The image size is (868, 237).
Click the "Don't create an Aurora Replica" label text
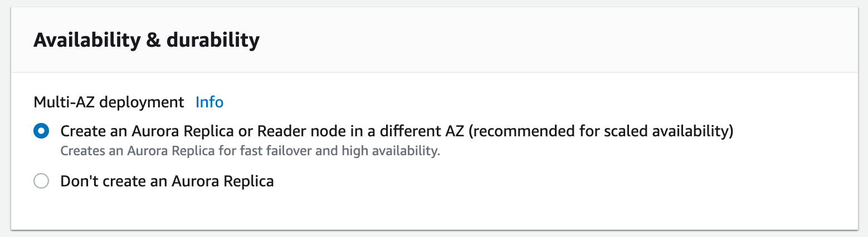pyautogui.click(x=167, y=181)
